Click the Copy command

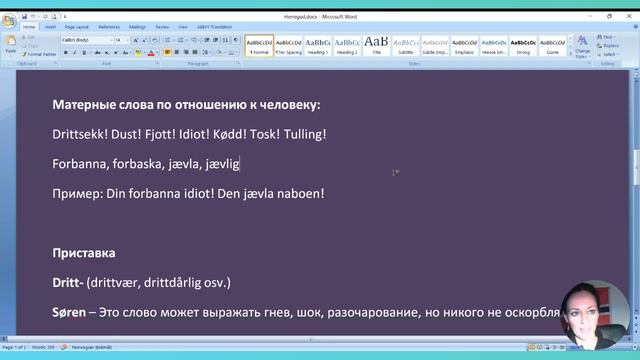pyautogui.click(x=30, y=46)
